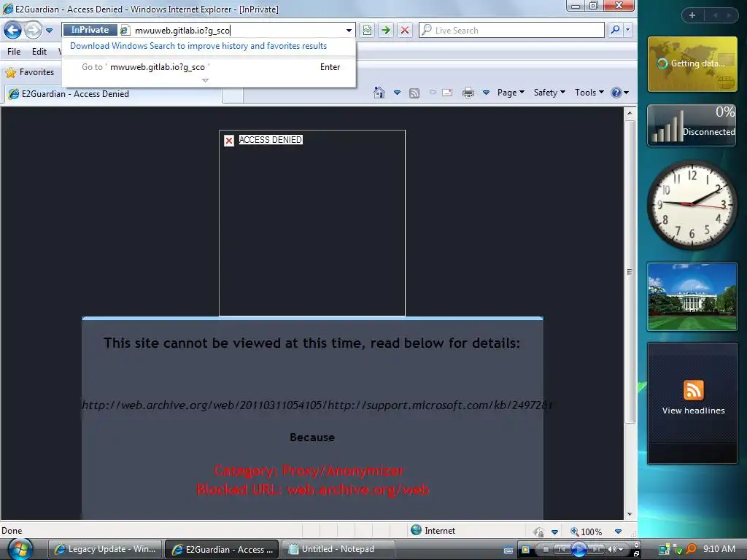
Task: Open the Safety menu
Action: click(x=549, y=93)
